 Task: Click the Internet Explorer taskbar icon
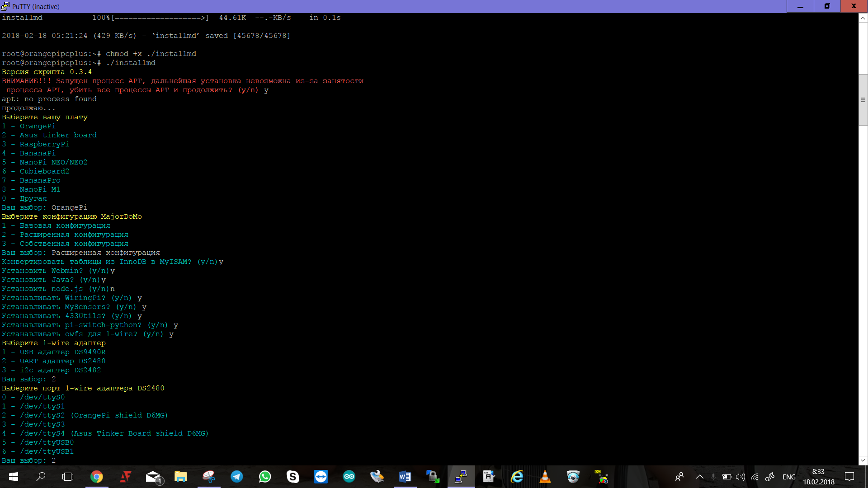coord(517,477)
